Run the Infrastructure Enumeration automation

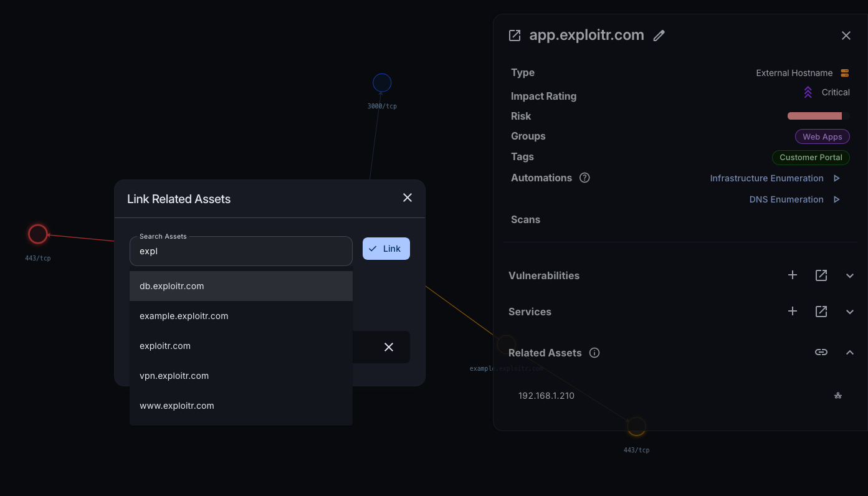837,178
